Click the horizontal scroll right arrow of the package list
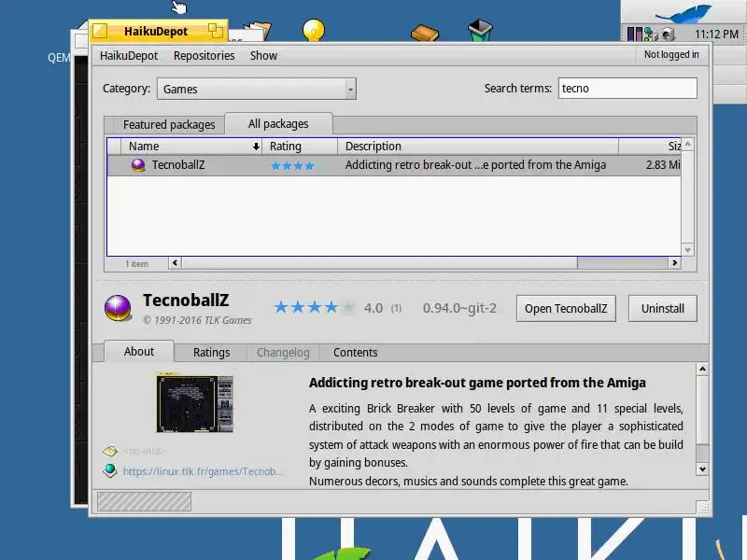Image resolution: width=747 pixels, height=560 pixels. click(x=674, y=263)
